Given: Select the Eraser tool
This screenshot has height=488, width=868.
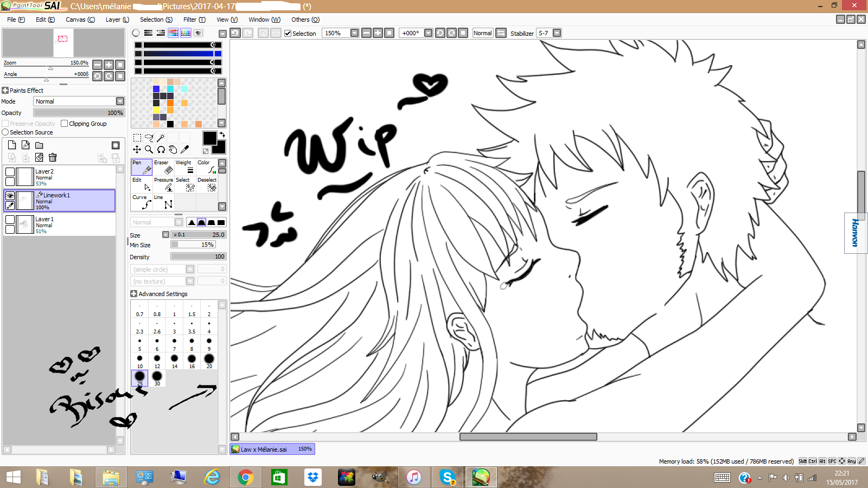Looking at the screenshot, I should [x=163, y=167].
